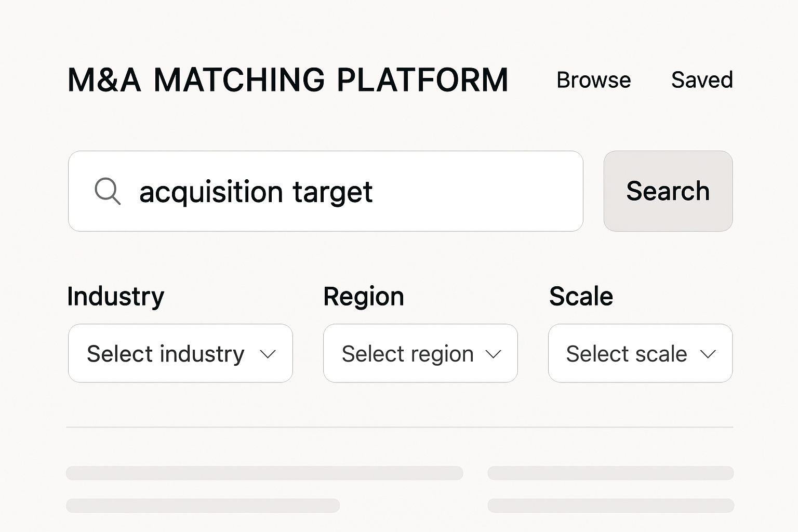The width and height of the screenshot is (798, 532).
Task: Expand the Select region dropdown
Action: 420,353
